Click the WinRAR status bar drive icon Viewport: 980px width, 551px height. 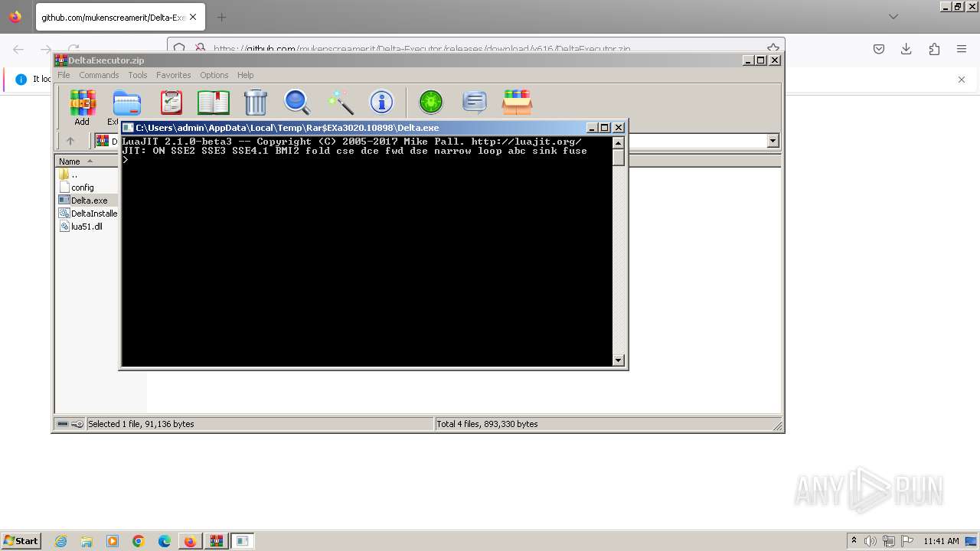click(x=63, y=424)
